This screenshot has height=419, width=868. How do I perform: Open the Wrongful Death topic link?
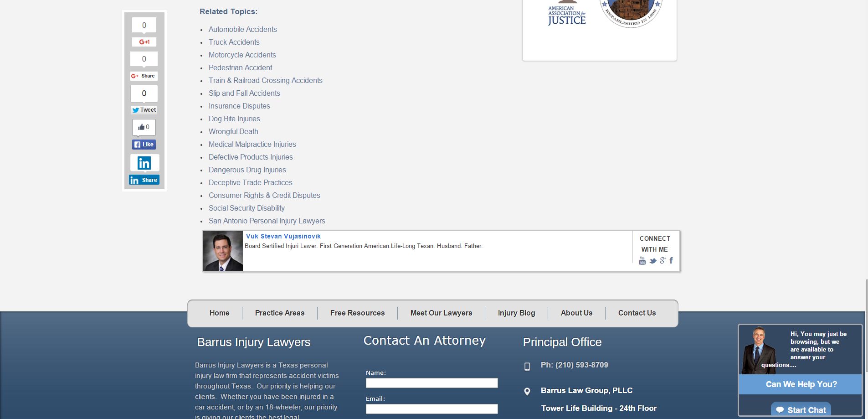coord(233,131)
